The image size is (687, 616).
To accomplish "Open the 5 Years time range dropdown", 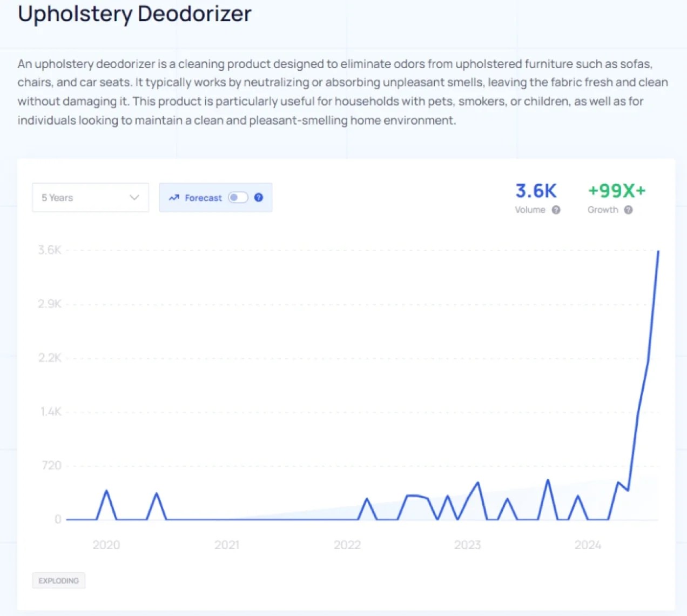I will coord(90,198).
